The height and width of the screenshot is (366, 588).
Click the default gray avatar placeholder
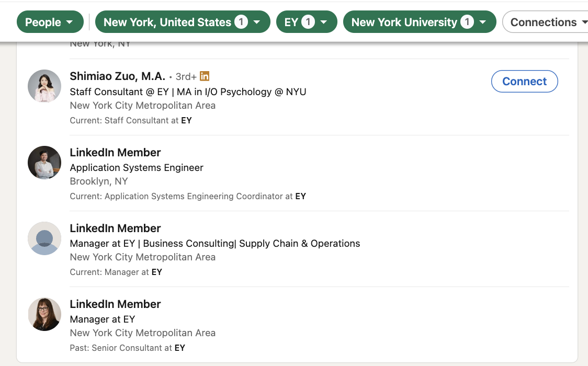pyautogui.click(x=44, y=238)
